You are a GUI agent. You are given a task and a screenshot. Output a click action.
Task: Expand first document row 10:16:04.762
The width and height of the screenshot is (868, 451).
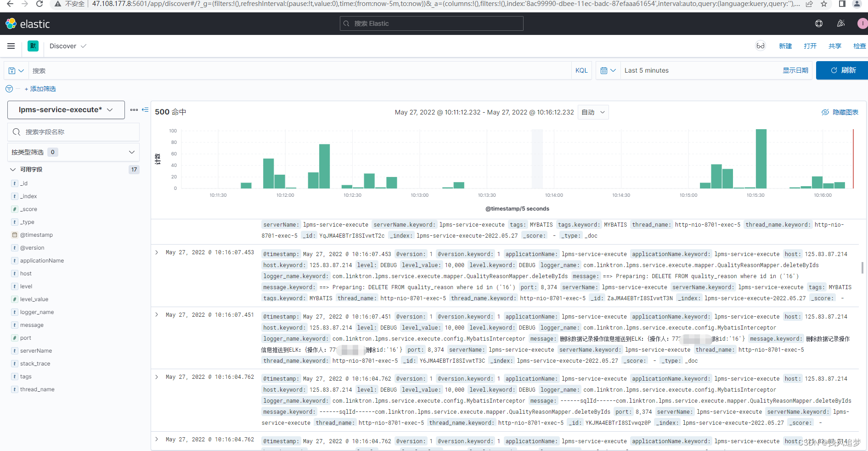[x=157, y=377]
